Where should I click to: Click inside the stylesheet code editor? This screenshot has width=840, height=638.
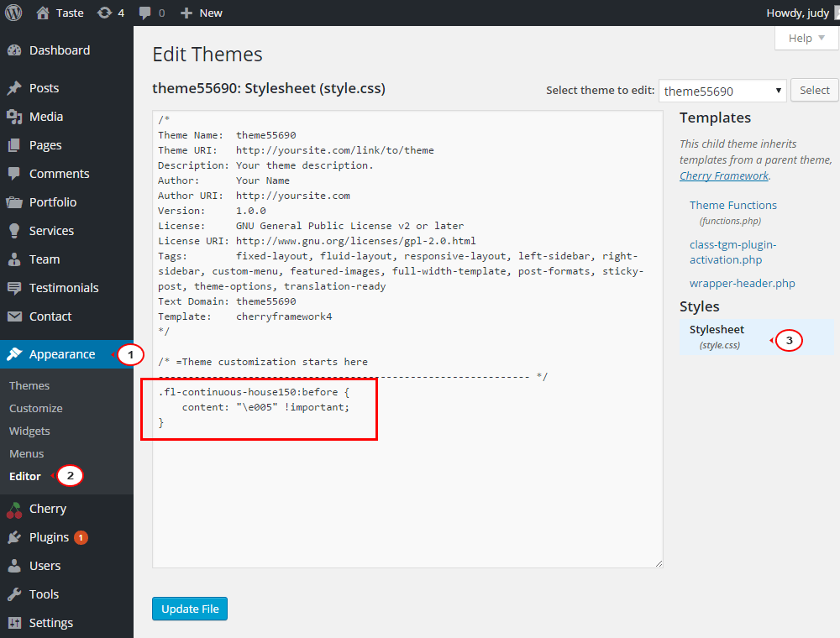click(x=407, y=339)
